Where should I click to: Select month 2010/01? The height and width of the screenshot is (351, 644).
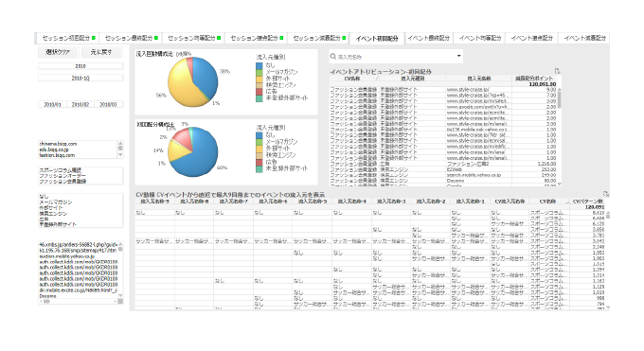[52, 105]
